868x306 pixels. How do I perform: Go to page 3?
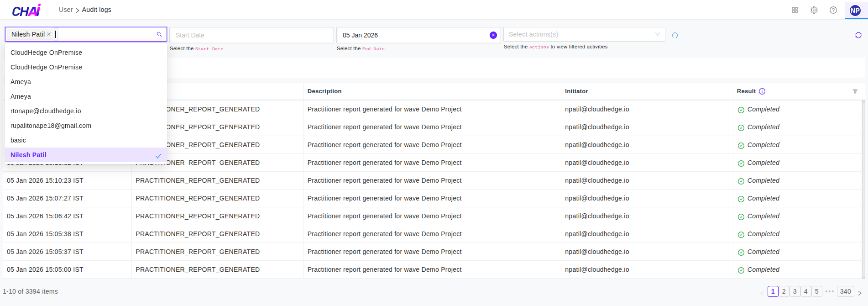pos(795,291)
